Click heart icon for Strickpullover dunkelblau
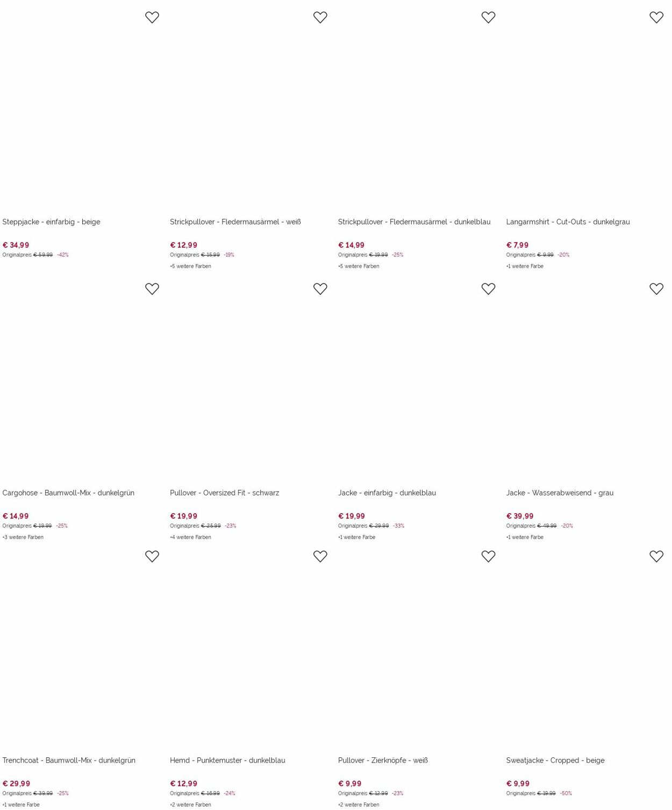The height and width of the screenshot is (810, 672). coord(488,18)
